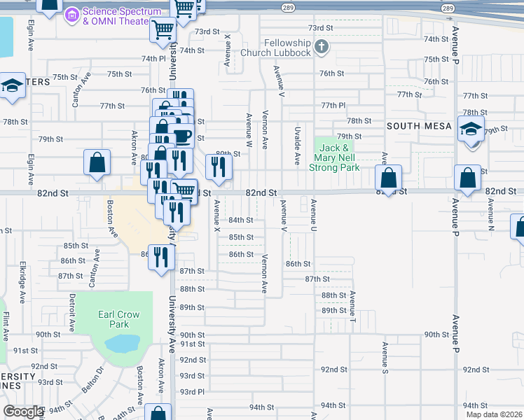Select the Jack & Mary Nell Strong Park label
Screen dimensions: 524x420
click(334, 157)
